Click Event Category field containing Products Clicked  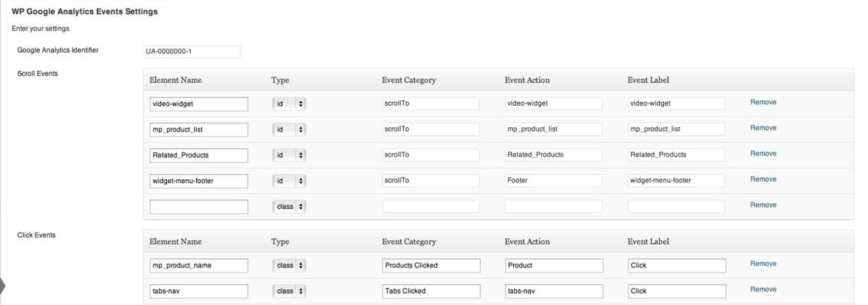tap(430, 265)
